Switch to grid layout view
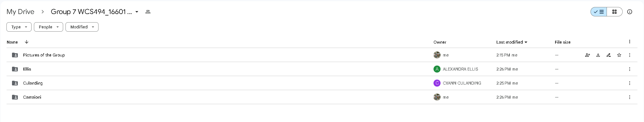 coord(614,12)
